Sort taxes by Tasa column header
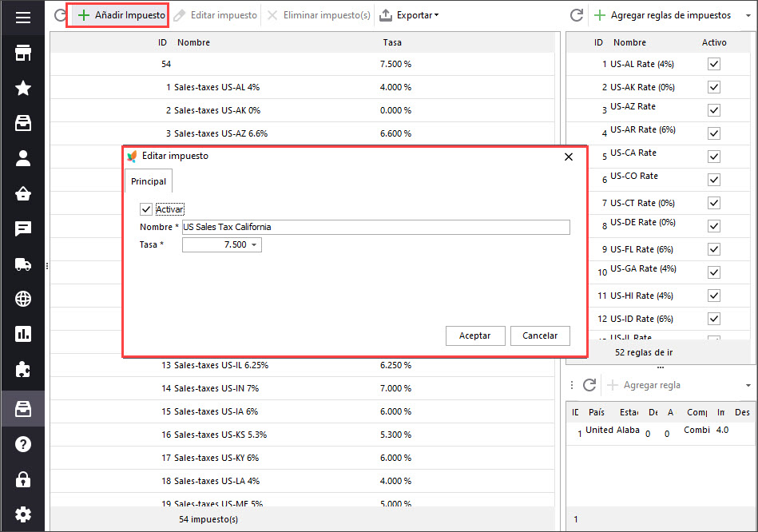This screenshot has height=532, width=758. point(392,42)
